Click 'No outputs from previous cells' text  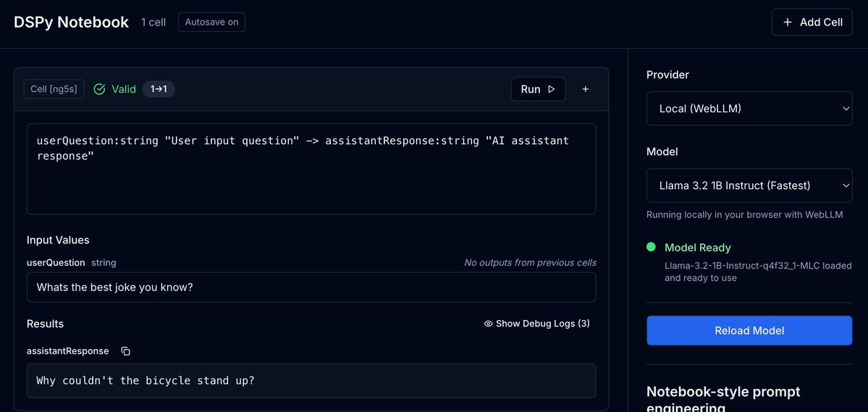[x=530, y=263]
